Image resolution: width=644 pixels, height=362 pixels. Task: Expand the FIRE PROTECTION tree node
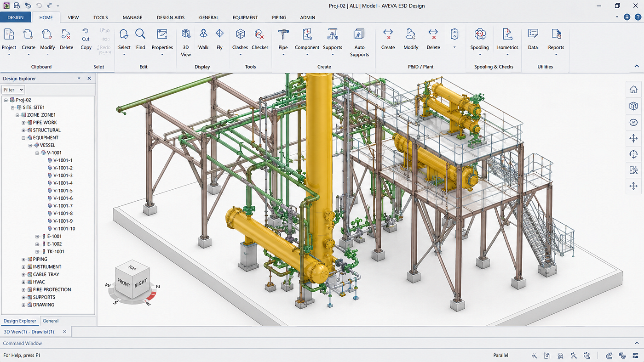point(23,290)
